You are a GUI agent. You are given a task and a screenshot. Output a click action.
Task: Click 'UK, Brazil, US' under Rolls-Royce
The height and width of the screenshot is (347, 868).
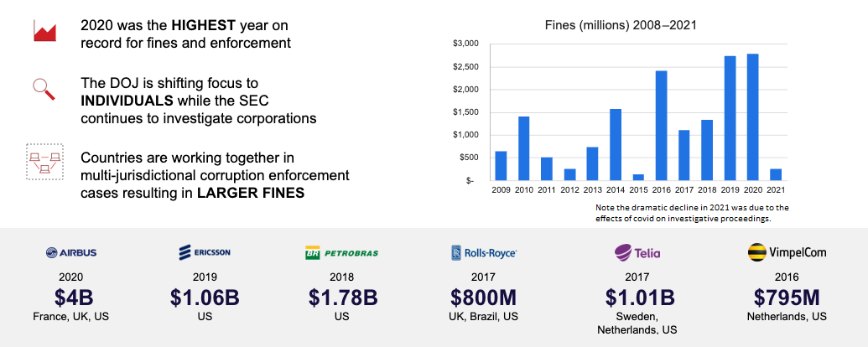coord(483,317)
